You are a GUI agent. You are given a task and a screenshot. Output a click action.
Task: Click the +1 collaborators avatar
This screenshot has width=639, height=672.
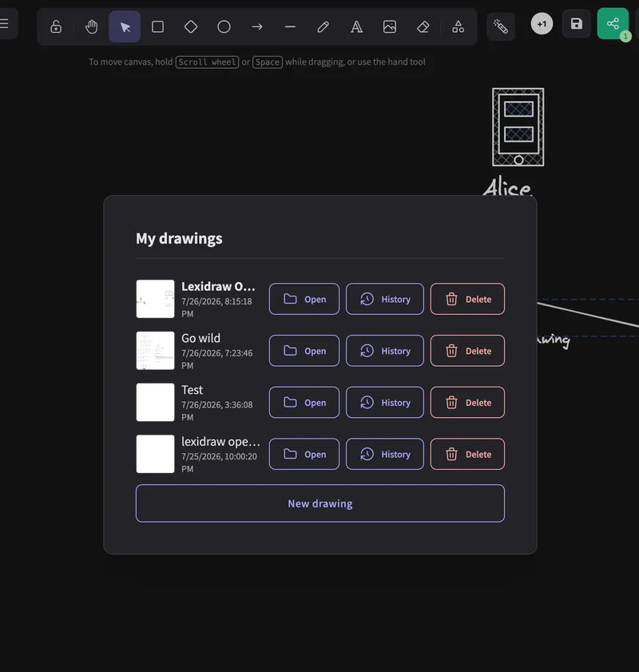(x=542, y=24)
